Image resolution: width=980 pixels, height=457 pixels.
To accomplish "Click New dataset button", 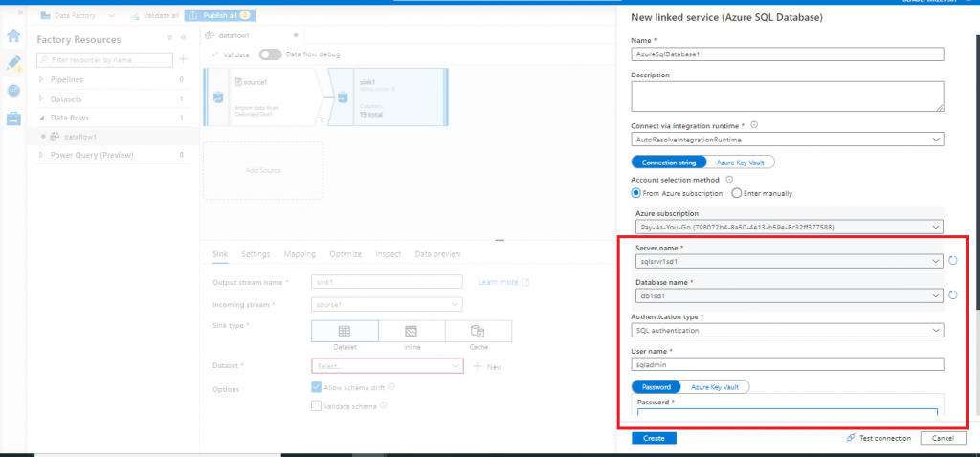I will click(x=487, y=367).
